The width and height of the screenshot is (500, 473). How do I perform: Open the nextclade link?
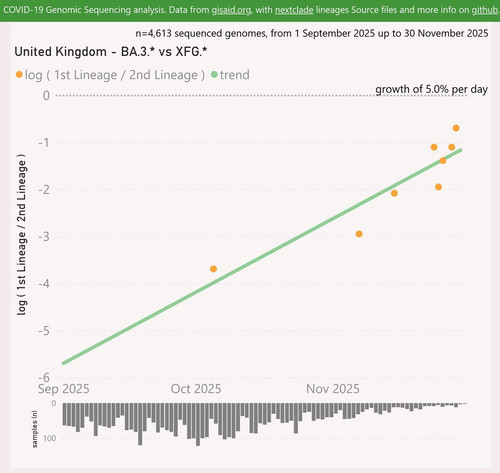[x=294, y=10]
